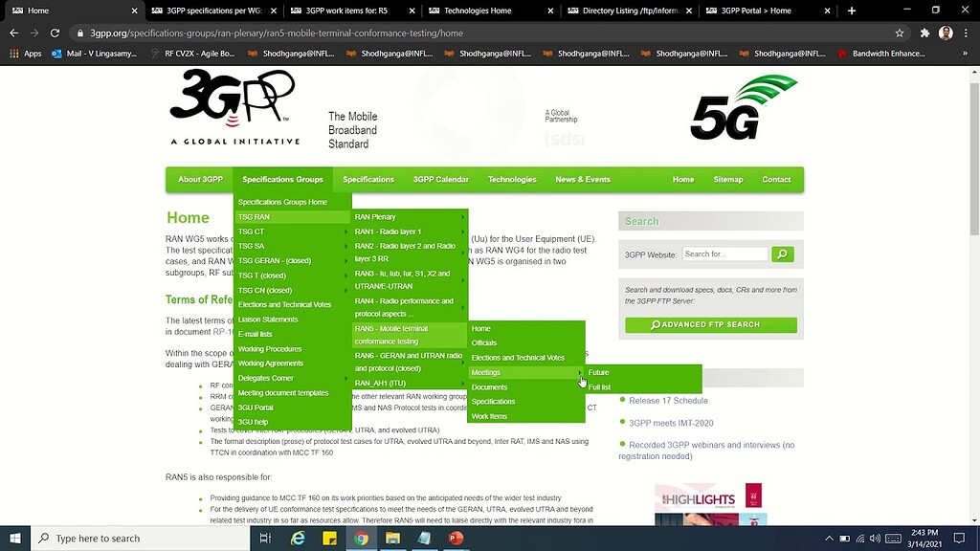
Task: Show hidden system tray icons
Action: [829, 539]
